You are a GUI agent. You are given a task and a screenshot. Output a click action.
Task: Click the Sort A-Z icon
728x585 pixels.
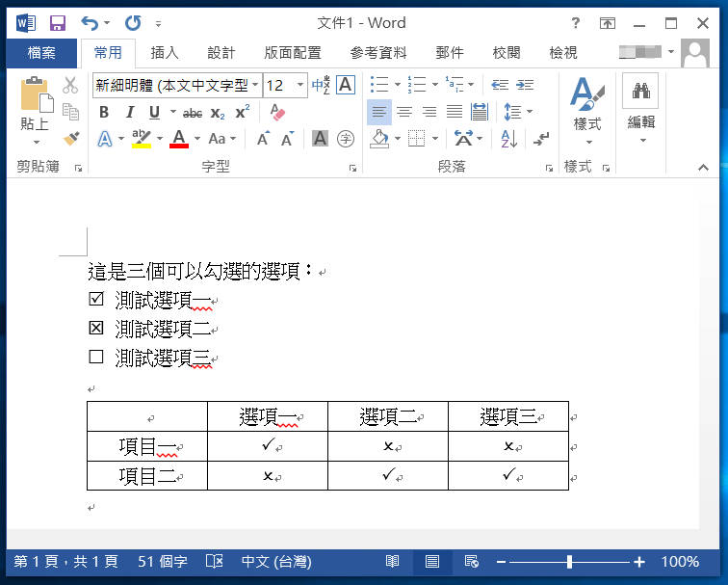[x=508, y=139]
